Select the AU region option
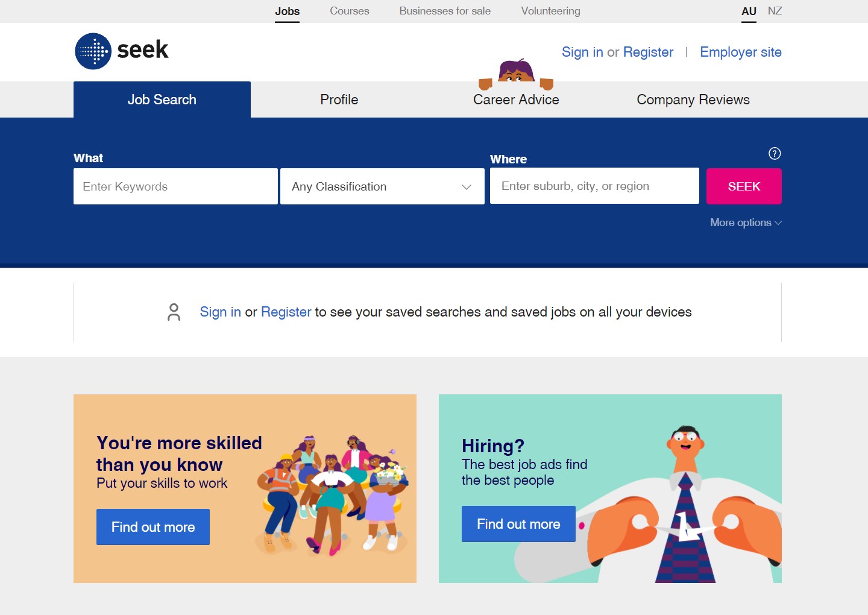868x615 pixels. [749, 11]
